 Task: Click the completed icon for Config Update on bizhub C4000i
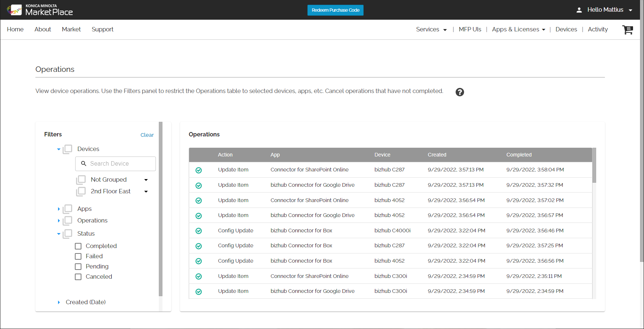pyautogui.click(x=199, y=231)
